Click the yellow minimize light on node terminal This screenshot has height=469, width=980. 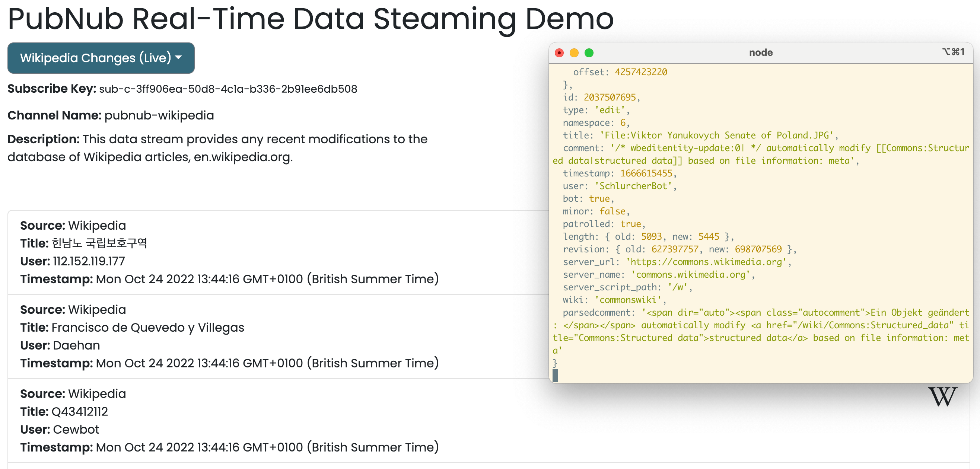[x=575, y=53]
